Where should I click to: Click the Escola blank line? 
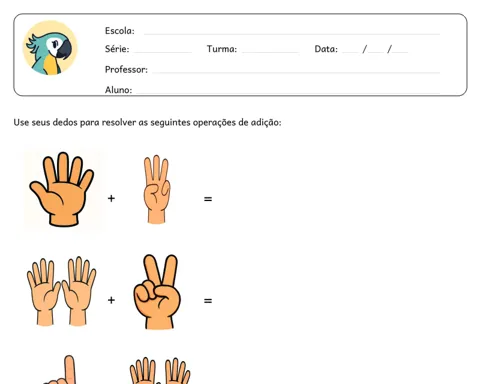click(292, 34)
